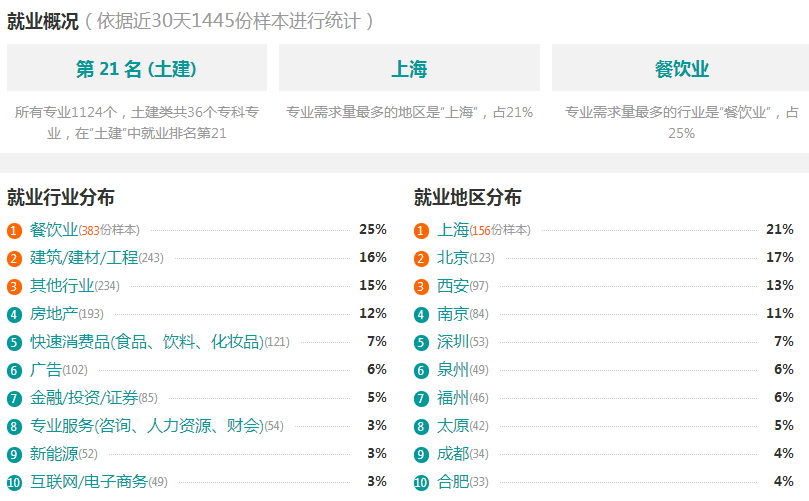
Task: Open 快速消费品(食品、饮料、化妆品) link
Action: point(147,342)
